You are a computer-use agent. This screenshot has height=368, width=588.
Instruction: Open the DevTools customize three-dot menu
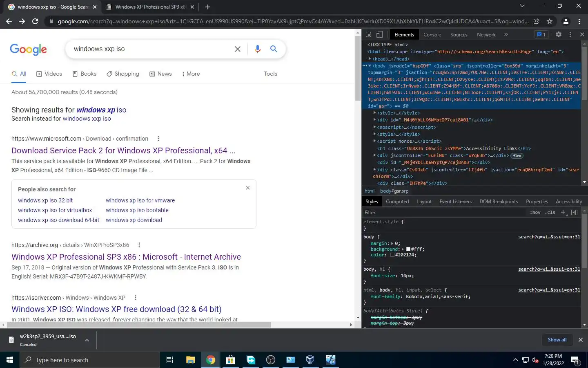tap(570, 35)
